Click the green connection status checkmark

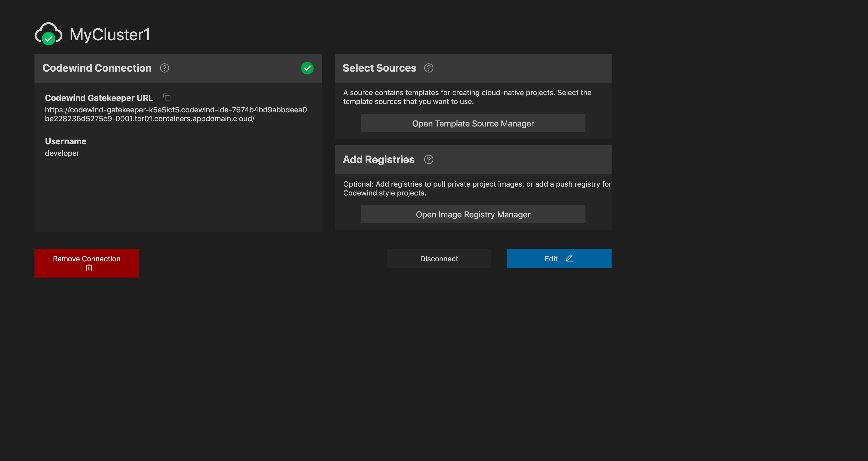click(307, 68)
